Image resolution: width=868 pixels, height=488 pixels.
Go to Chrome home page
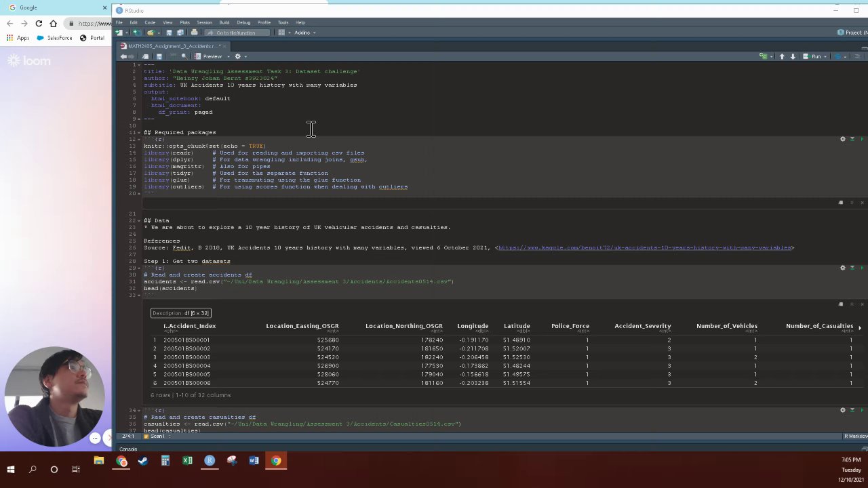53,23
